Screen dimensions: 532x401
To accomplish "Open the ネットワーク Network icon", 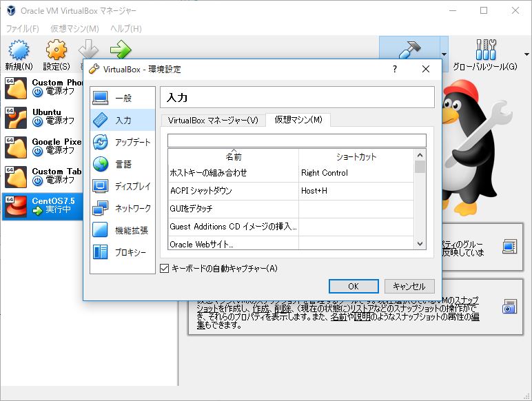I will pos(101,208).
